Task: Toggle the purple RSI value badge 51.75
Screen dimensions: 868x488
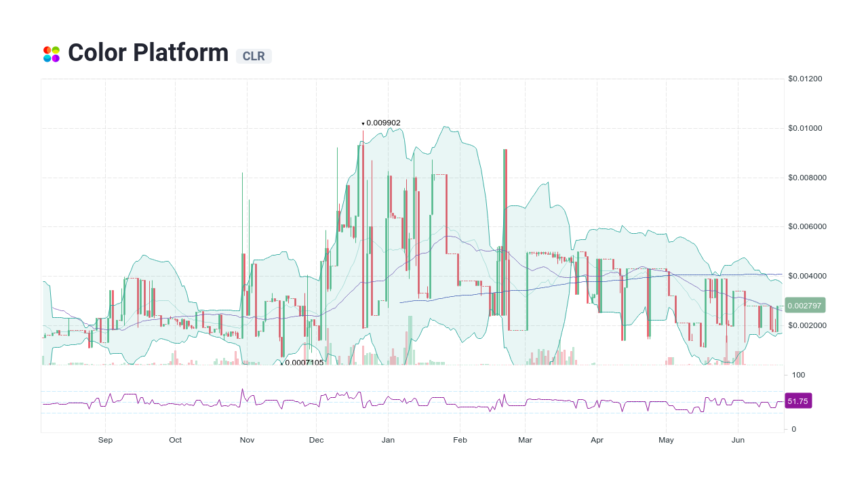Action: pyautogui.click(x=798, y=401)
